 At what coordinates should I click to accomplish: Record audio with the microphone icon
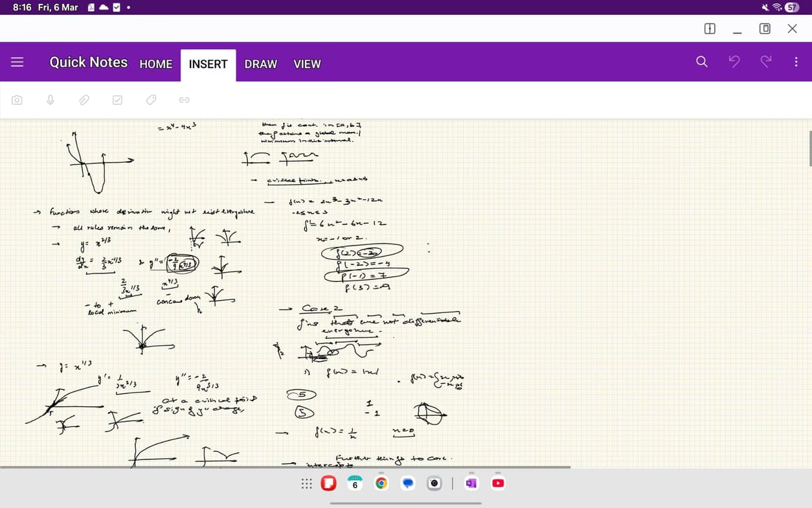tap(50, 100)
